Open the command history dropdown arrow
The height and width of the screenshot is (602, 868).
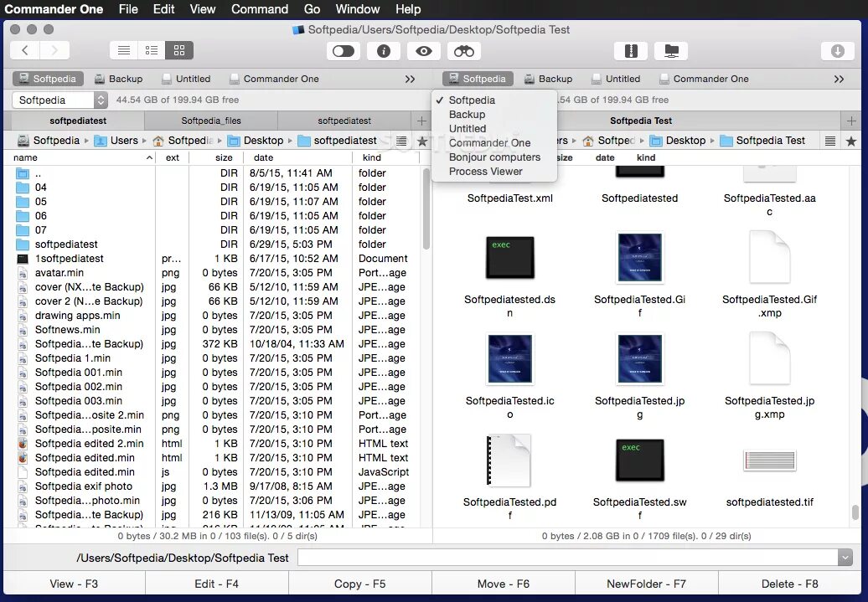coord(845,558)
